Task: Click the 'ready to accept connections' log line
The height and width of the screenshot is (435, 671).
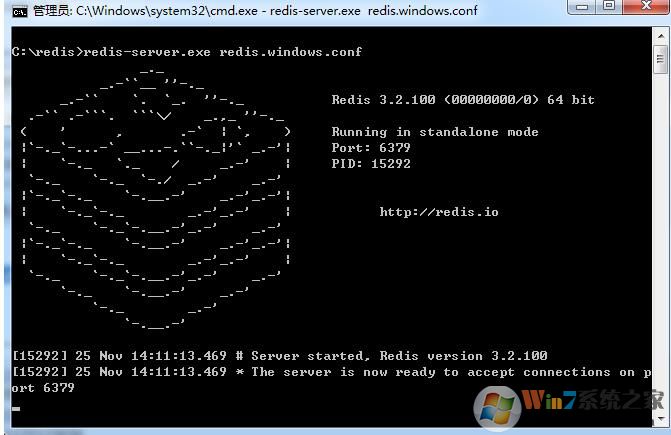Action: pos(332,372)
